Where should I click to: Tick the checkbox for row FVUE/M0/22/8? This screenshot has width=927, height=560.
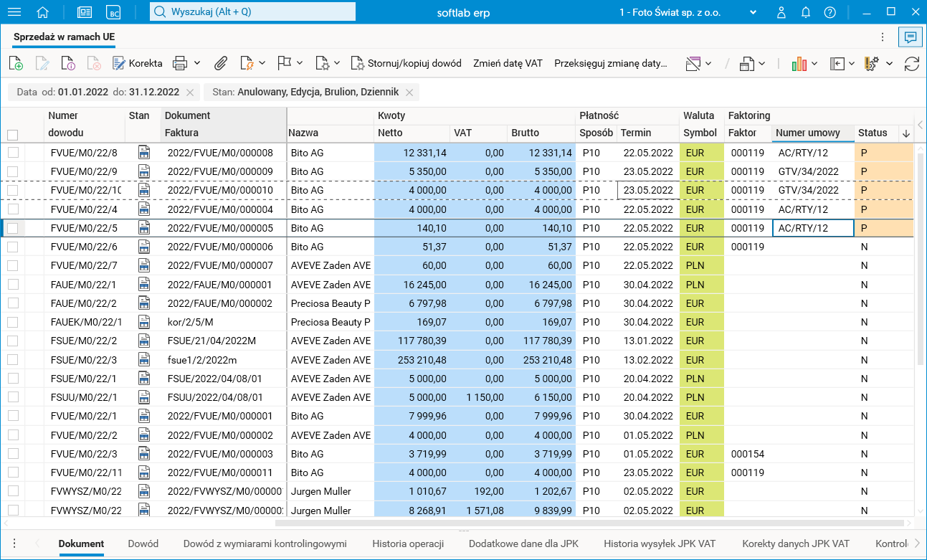click(x=13, y=153)
